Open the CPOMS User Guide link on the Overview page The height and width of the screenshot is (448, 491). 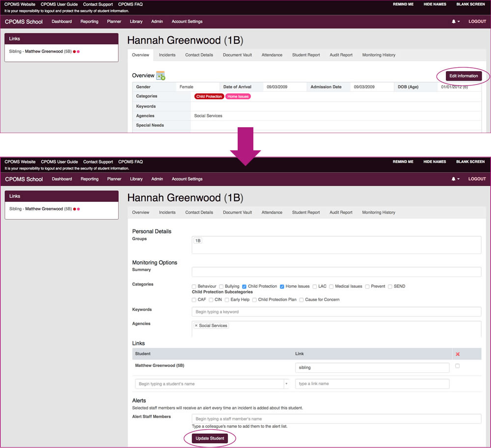59,4
